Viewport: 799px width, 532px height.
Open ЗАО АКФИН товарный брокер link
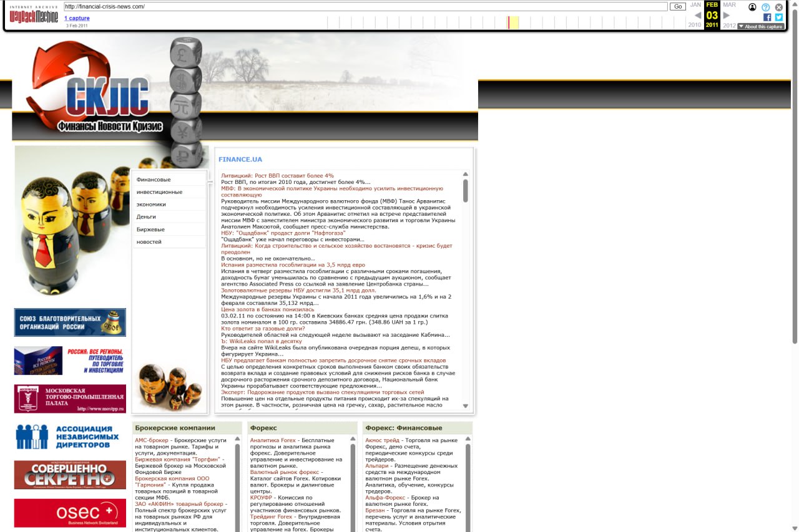point(179,504)
